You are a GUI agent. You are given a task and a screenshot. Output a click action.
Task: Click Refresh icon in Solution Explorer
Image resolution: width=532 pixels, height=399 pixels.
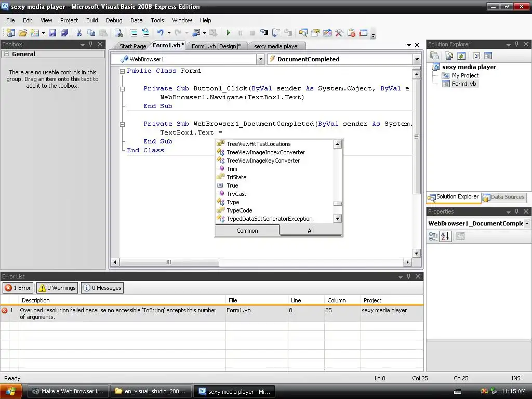(x=461, y=56)
